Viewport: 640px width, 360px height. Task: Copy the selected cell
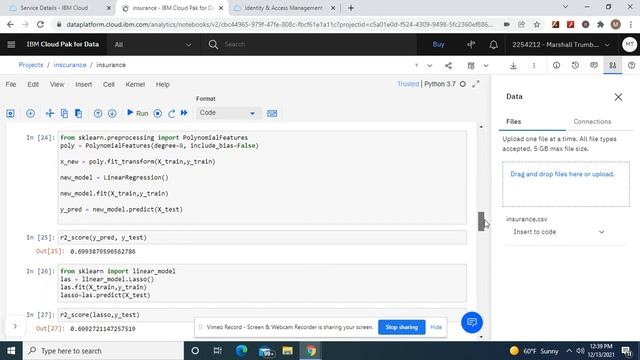point(64,113)
